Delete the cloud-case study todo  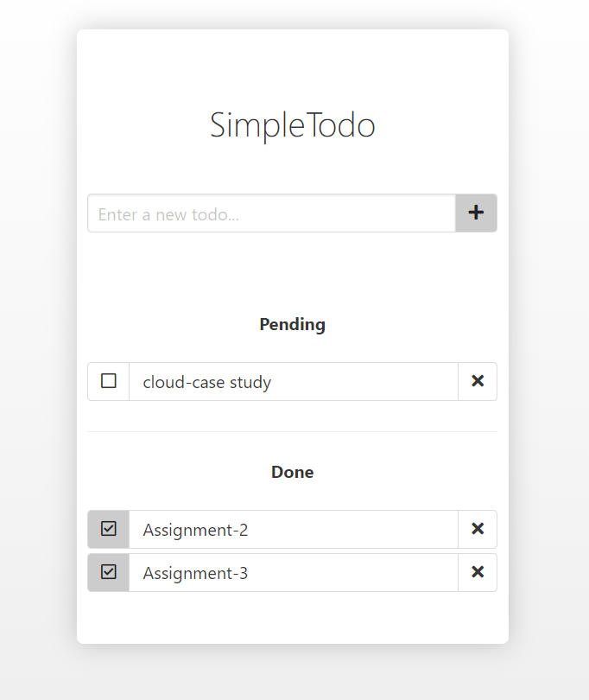point(478,381)
